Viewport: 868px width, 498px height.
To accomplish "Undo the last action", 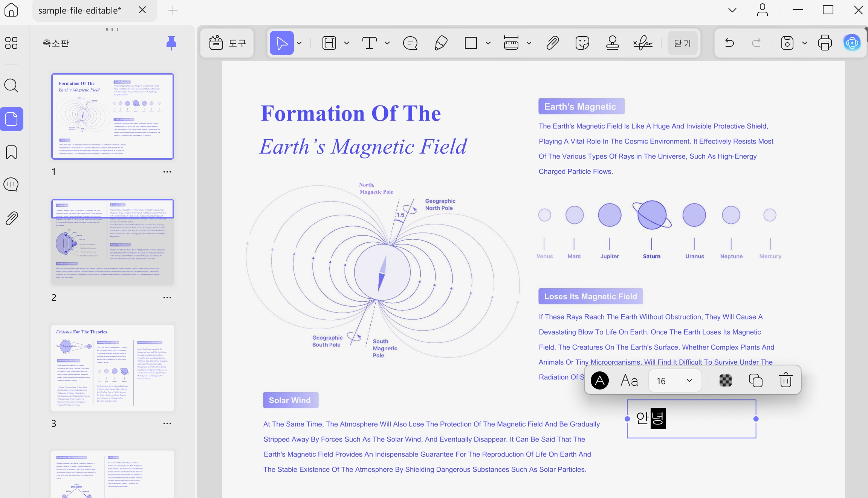I will point(730,43).
